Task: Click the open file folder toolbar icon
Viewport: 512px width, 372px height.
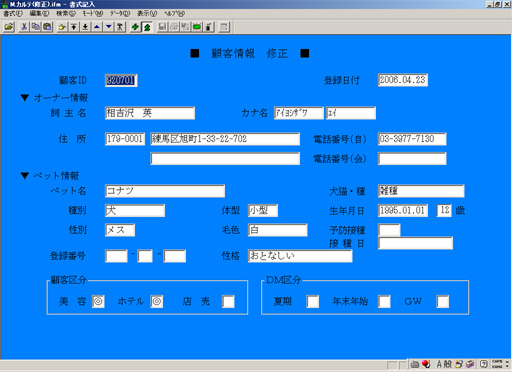Action: point(9,27)
